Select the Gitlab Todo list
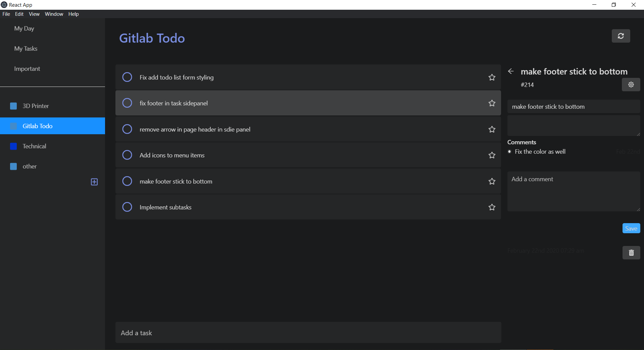This screenshot has height=350, width=644. pyautogui.click(x=52, y=126)
